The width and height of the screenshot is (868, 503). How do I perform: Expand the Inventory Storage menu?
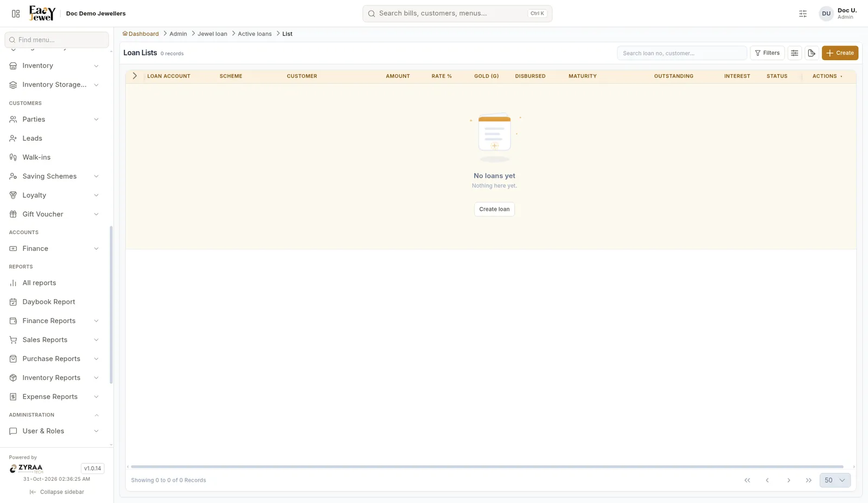(54, 85)
